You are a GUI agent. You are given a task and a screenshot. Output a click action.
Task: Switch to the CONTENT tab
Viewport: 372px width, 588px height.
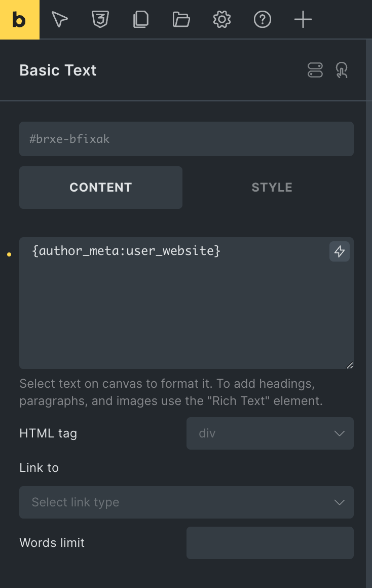[101, 188]
